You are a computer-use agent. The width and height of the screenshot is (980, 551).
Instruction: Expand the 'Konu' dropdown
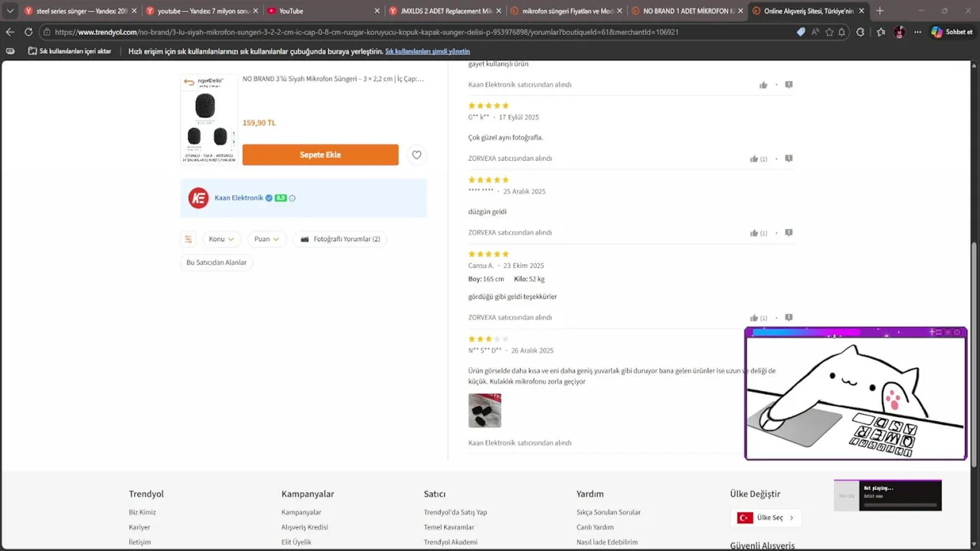click(221, 239)
